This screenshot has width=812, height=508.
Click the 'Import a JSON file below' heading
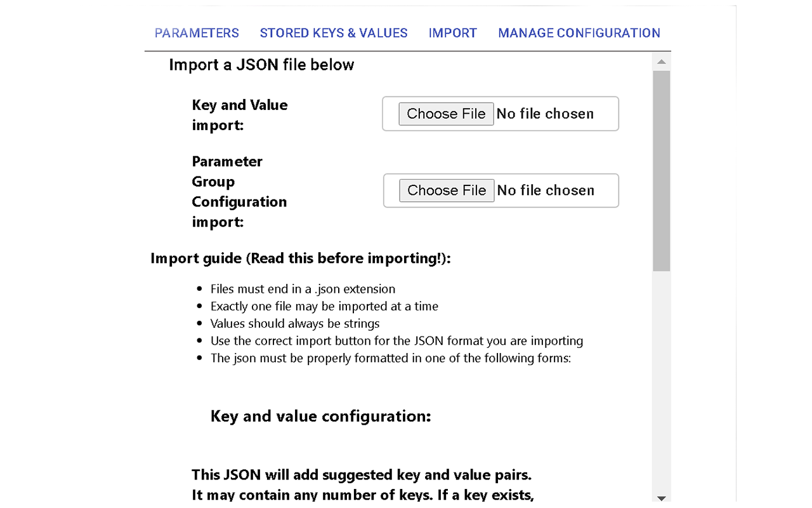(261, 64)
